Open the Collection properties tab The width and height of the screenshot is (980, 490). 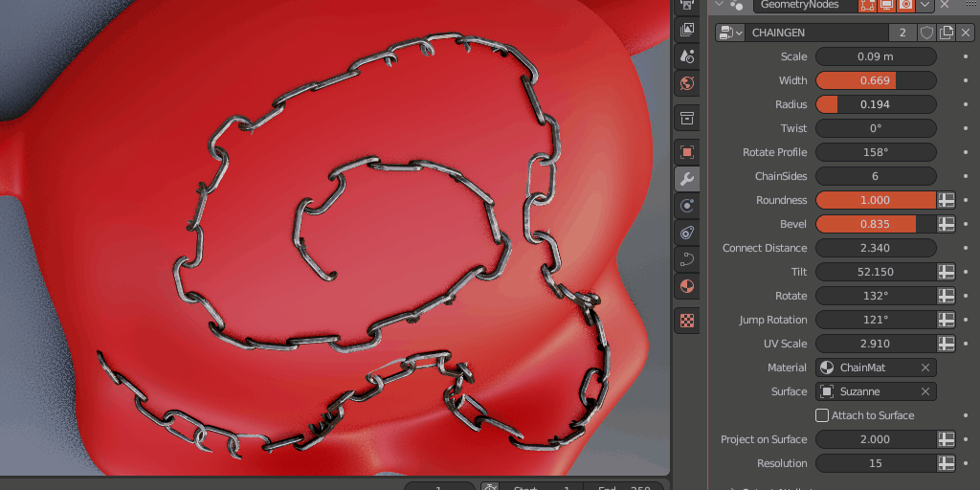687,118
